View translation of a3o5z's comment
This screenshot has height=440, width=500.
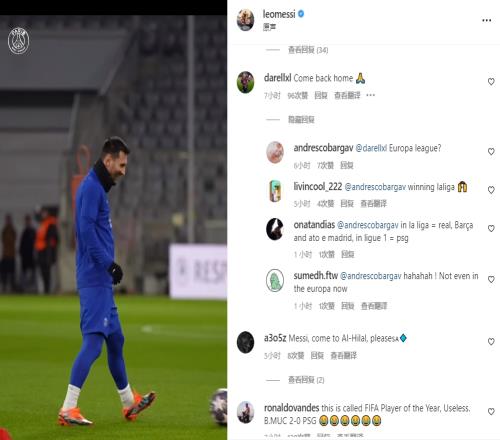[x=343, y=356]
